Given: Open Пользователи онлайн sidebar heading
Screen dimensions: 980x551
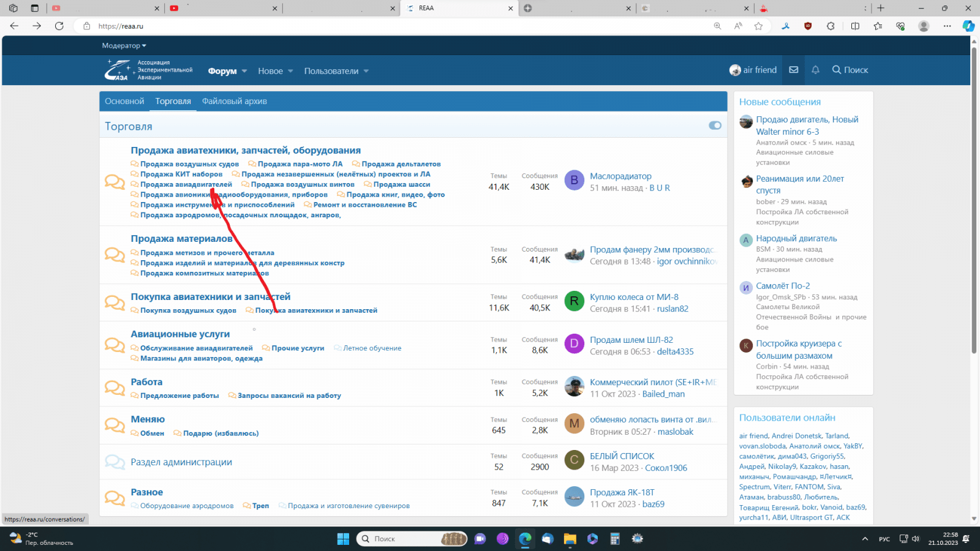Looking at the screenshot, I should tap(787, 418).
